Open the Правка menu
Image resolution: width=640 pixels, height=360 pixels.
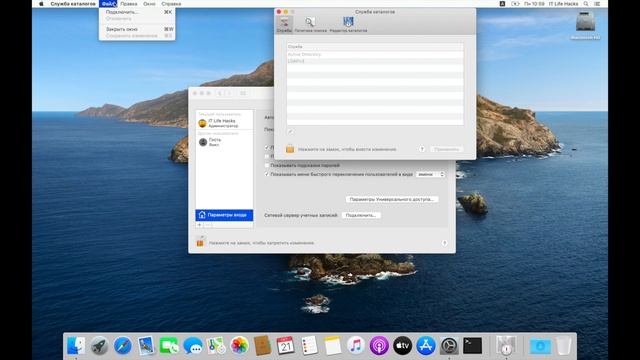129,4
